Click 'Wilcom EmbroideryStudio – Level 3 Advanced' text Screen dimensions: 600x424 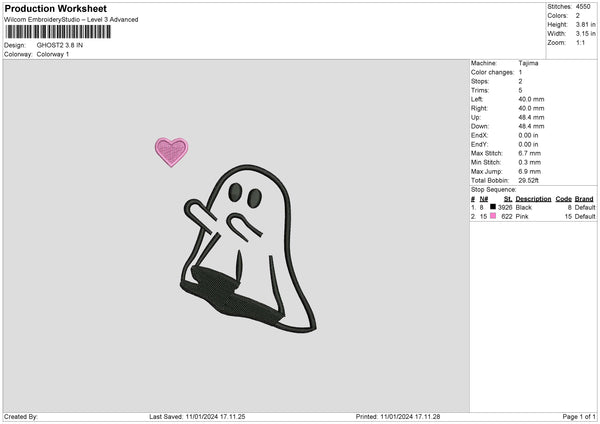[x=71, y=20]
